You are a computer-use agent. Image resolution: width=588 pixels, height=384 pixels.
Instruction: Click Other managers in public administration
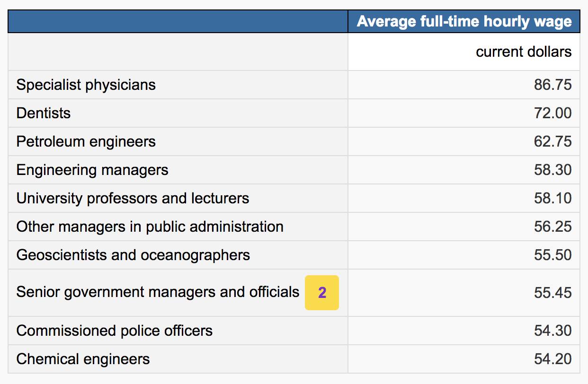click(150, 227)
